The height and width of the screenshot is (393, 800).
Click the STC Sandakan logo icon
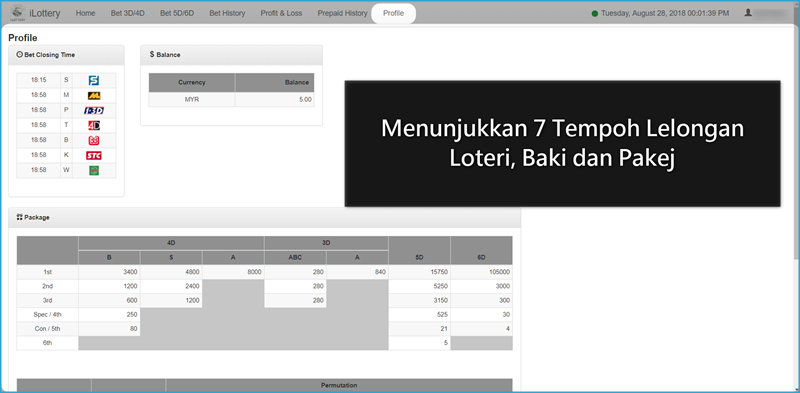94,155
